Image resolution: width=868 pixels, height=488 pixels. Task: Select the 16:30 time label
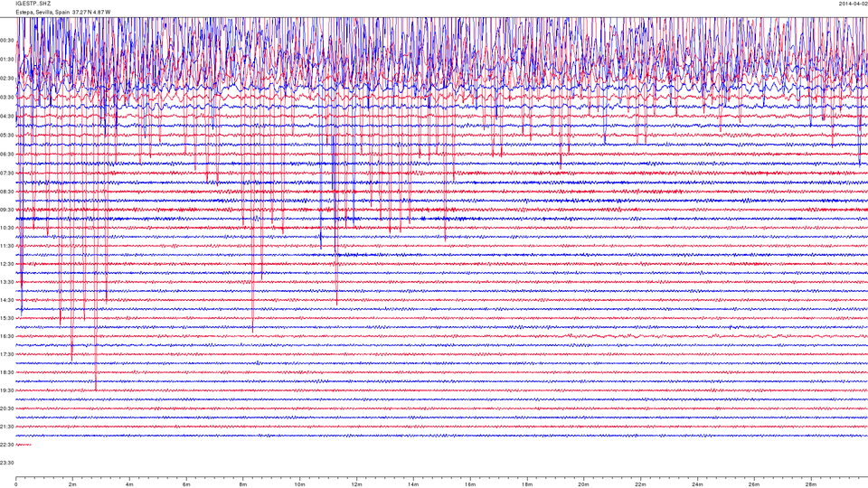point(7,336)
